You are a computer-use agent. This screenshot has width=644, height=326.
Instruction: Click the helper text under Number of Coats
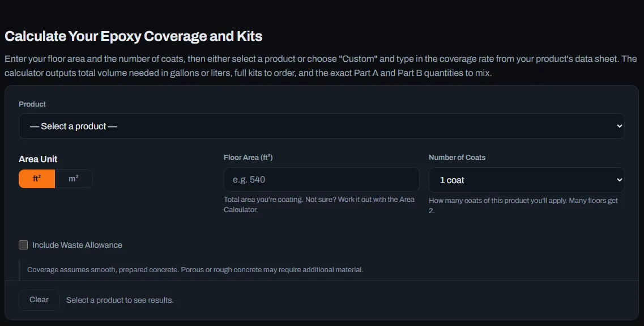click(x=523, y=206)
